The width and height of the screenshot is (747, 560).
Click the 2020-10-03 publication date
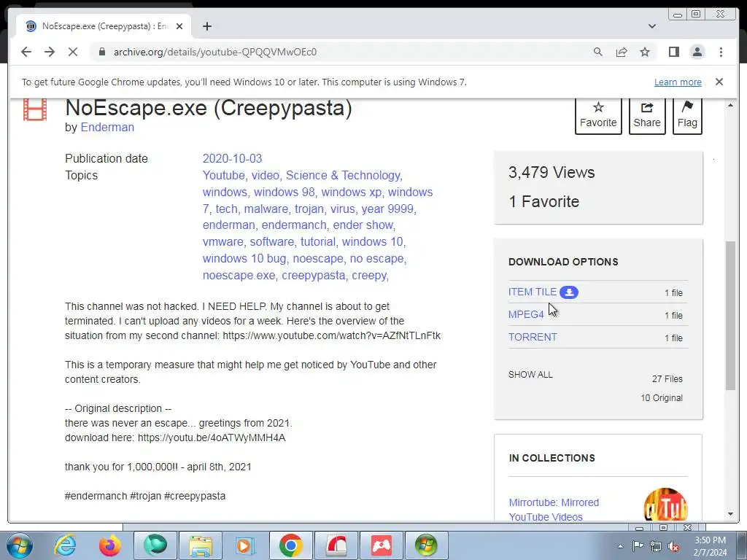coord(232,158)
